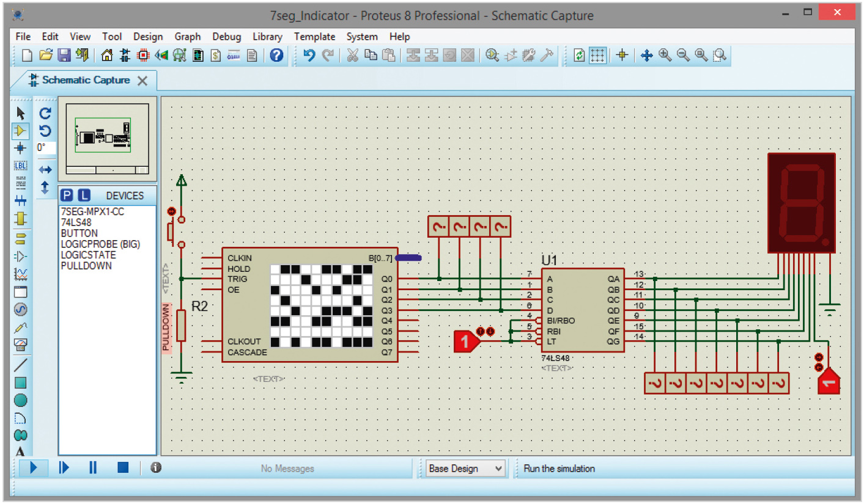Step the simulation frame by frame

tap(64, 468)
